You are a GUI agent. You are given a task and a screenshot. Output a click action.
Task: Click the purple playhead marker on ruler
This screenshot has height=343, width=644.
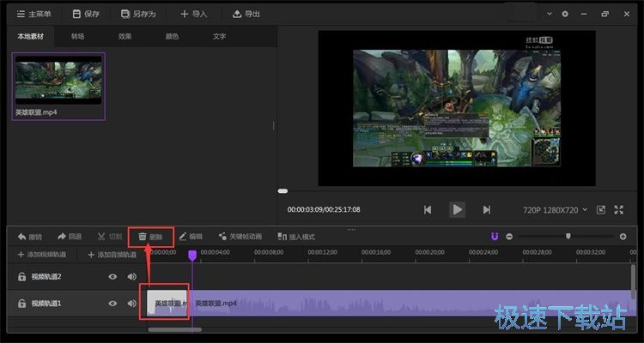pyautogui.click(x=192, y=256)
